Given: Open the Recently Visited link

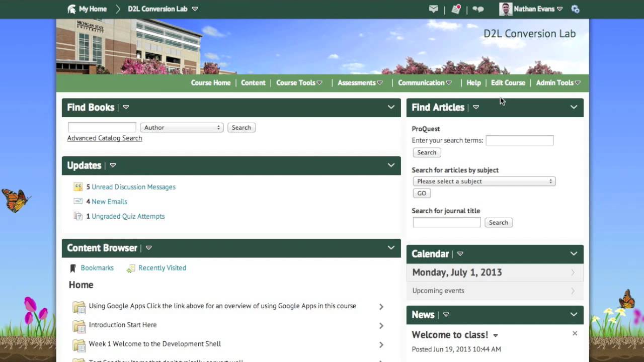Looking at the screenshot, I should (x=162, y=268).
